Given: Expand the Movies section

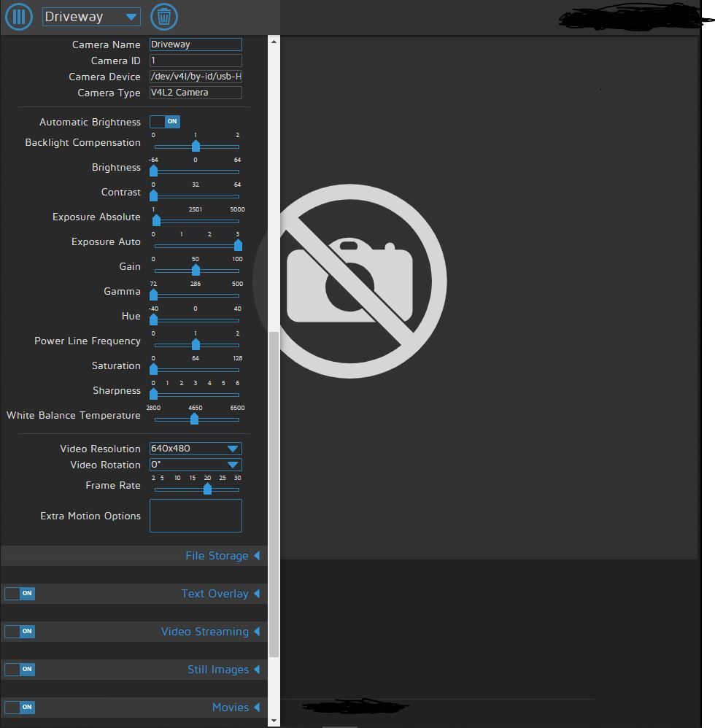Looking at the screenshot, I should 236,707.
